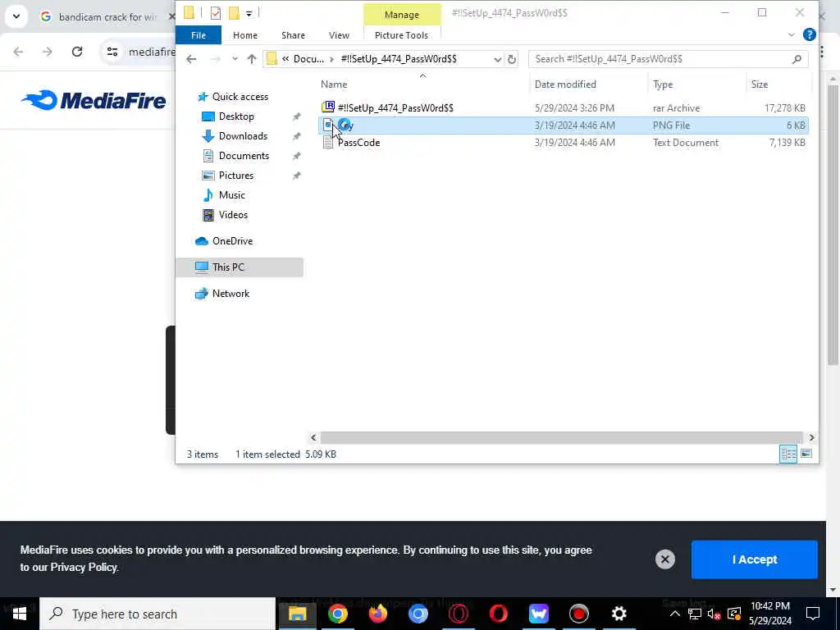Accept MediaFire cookies with I Accept
This screenshot has width=840, height=630.
755,559
